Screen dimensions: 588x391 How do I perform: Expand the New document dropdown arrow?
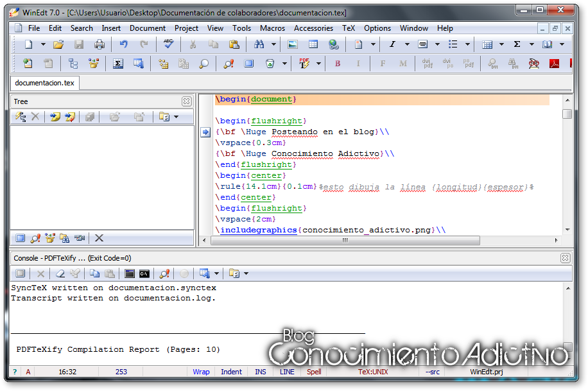[x=43, y=44]
